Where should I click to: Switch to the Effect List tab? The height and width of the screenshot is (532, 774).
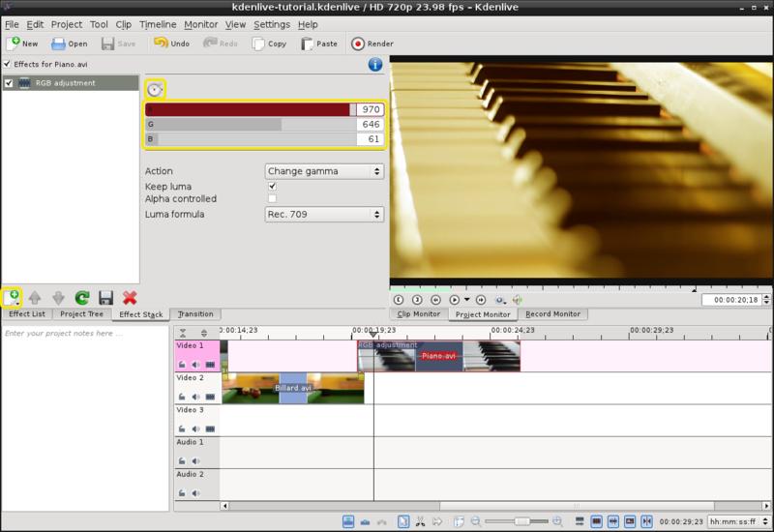(27, 313)
